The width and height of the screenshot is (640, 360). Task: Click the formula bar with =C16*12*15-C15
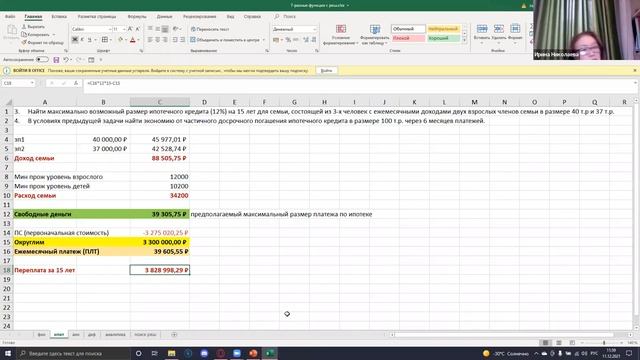359,83
